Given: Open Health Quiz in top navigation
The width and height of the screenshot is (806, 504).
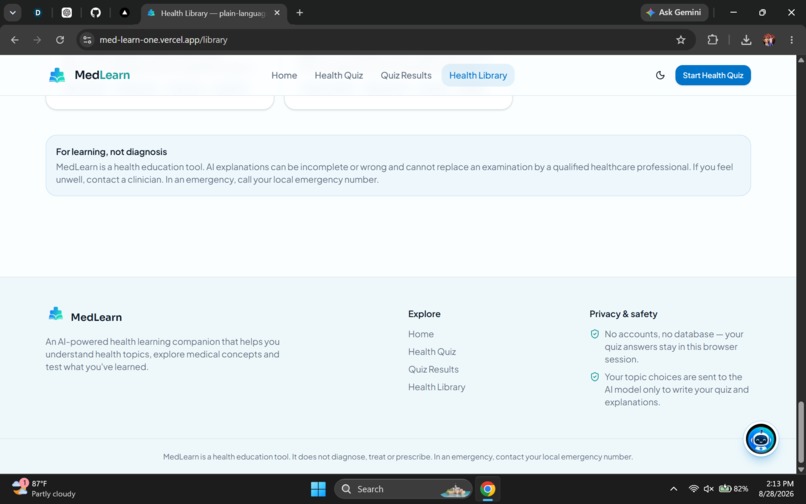Looking at the screenshot, I should [x=339, y=75].
